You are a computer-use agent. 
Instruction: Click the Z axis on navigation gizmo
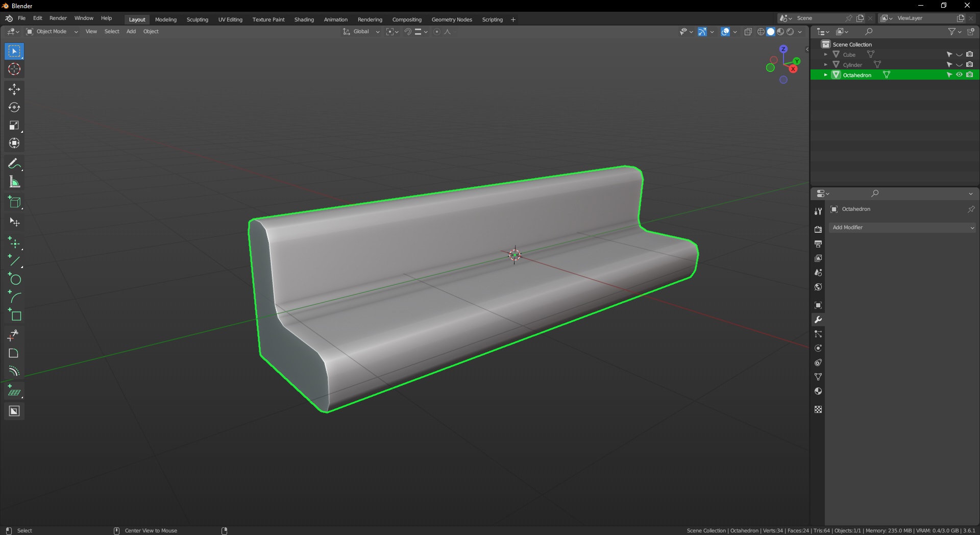(x=783, y=49)
